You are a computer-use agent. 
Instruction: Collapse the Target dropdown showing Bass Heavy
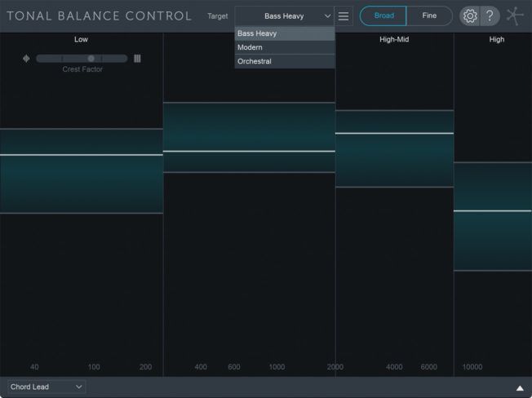coord(284,16)
